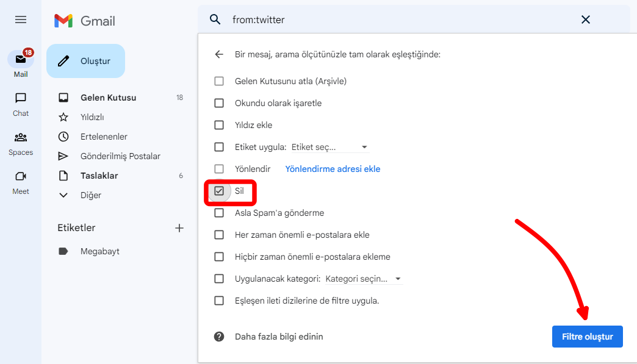Open Meet video icon
The image size is (637, 364).
21,176
